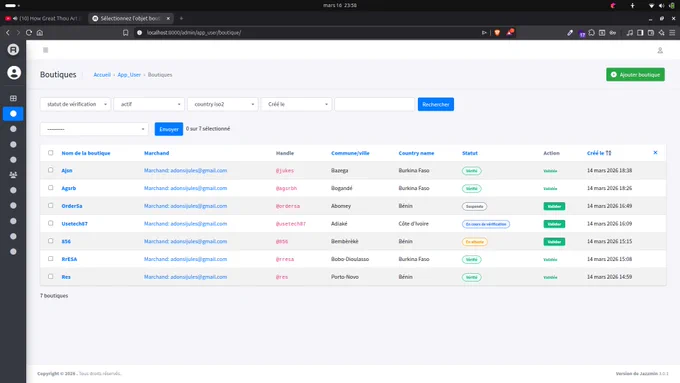Screen dimensions: 680x383
Task: Open the bulk action dropdown beside Envoyer
Action: tap(95, 129)
